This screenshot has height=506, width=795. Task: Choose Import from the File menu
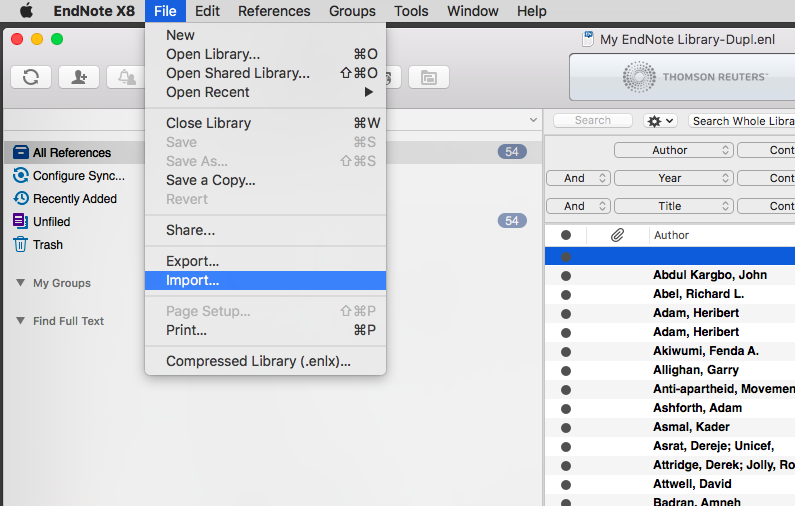265,280
